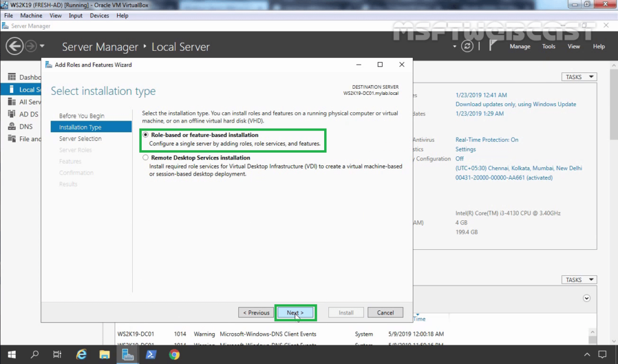Launch Google Chrome from taskbar
Viewport: 618px width, 364px height.
click(174, 354)
